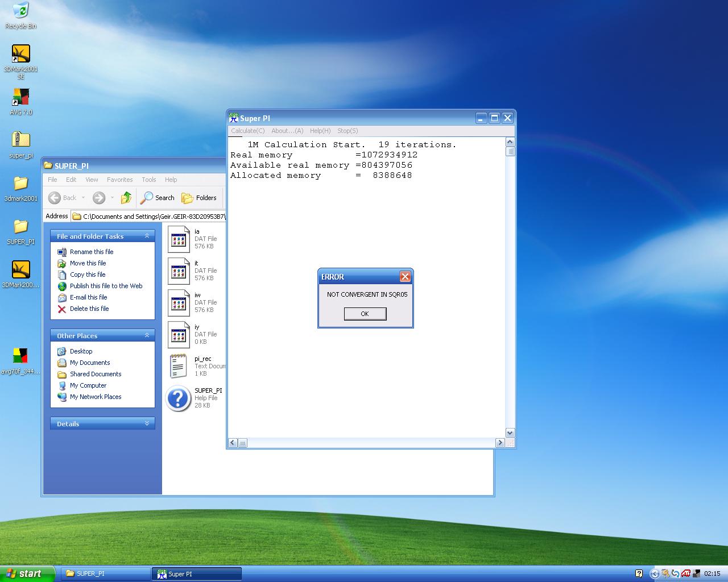The width and height of the screenshot is (728, 582).
Task: Click the Up folder icon in Explorer
Action: (x=126, y=198)
